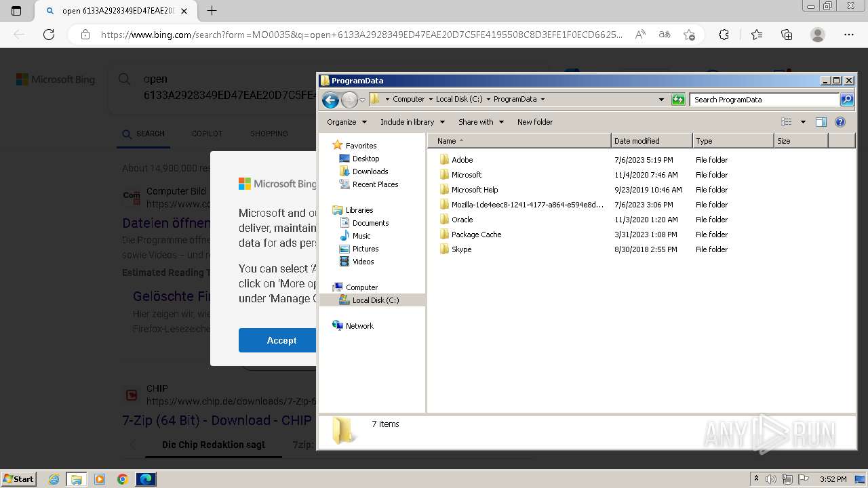Sort by the Size column header
The width and height of the screenshot is (868, 488).
(x=801, y=141)
